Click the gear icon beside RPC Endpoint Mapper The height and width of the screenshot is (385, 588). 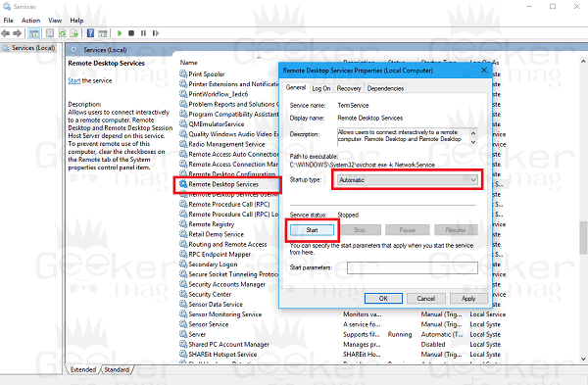tap(183, 254)
